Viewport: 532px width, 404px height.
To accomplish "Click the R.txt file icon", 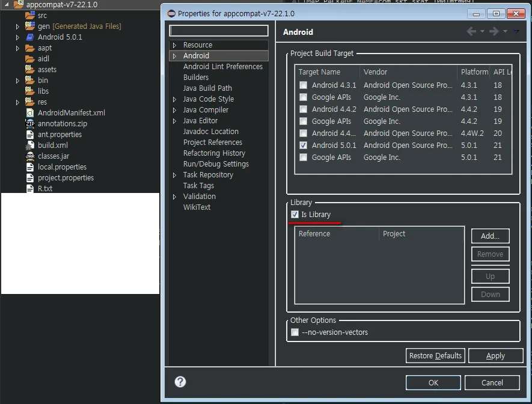I will click(x=30, y=189).
